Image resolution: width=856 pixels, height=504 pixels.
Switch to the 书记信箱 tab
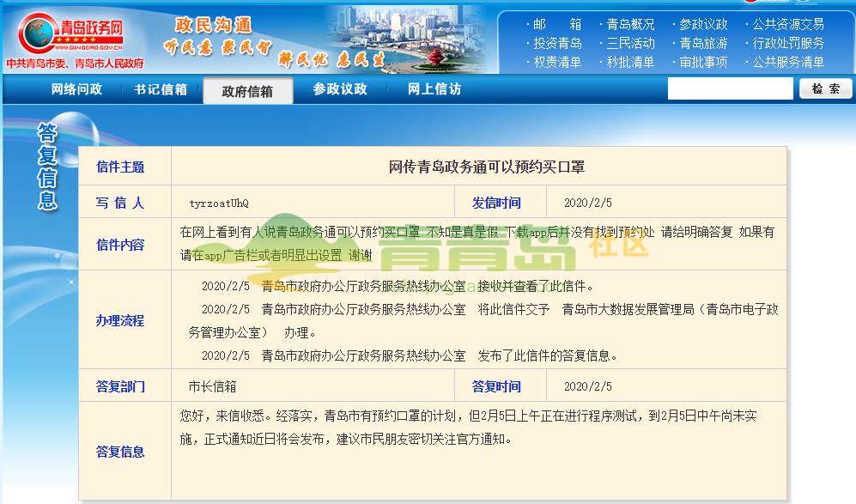click(161, 89)
